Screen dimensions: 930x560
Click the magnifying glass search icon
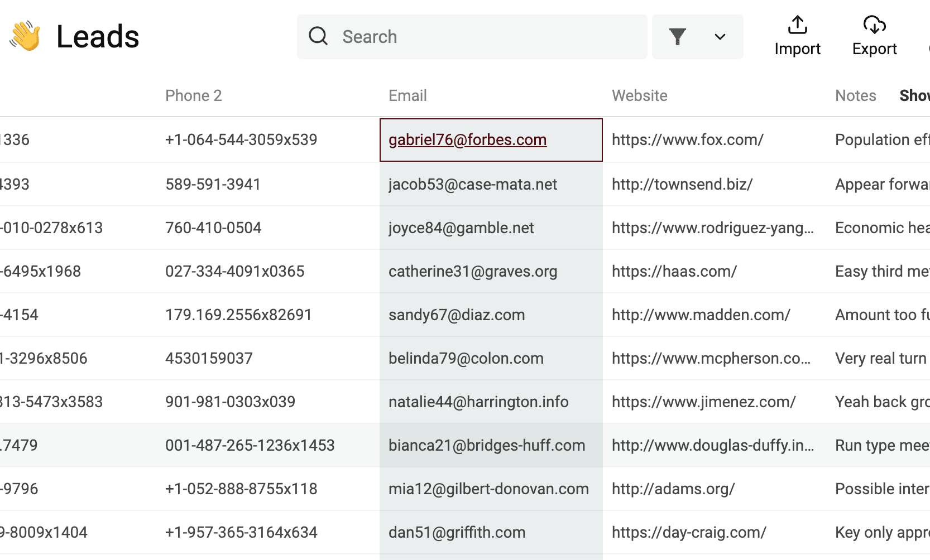[x=318, y=36]
